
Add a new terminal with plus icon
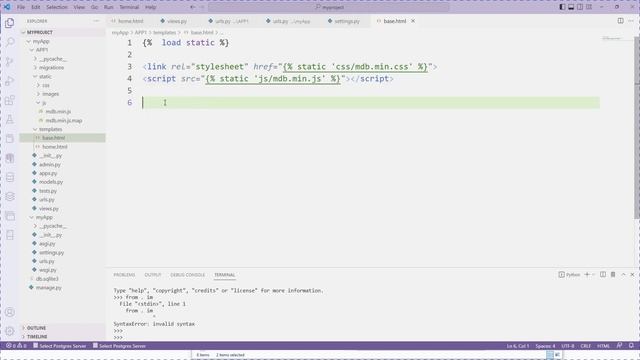click(587, 275)
